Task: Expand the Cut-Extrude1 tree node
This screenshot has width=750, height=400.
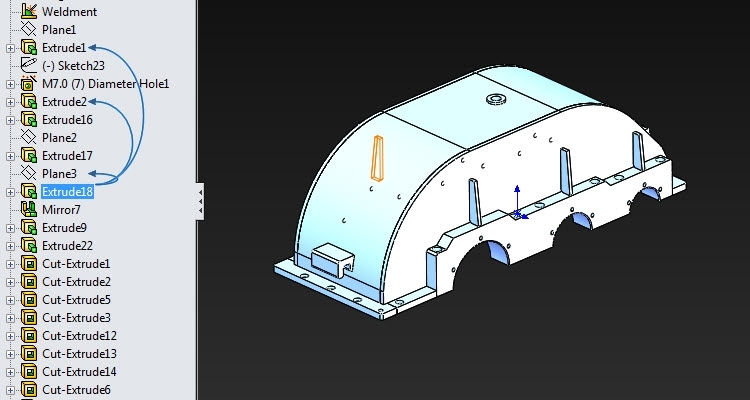Action: [x=10, y=264]
